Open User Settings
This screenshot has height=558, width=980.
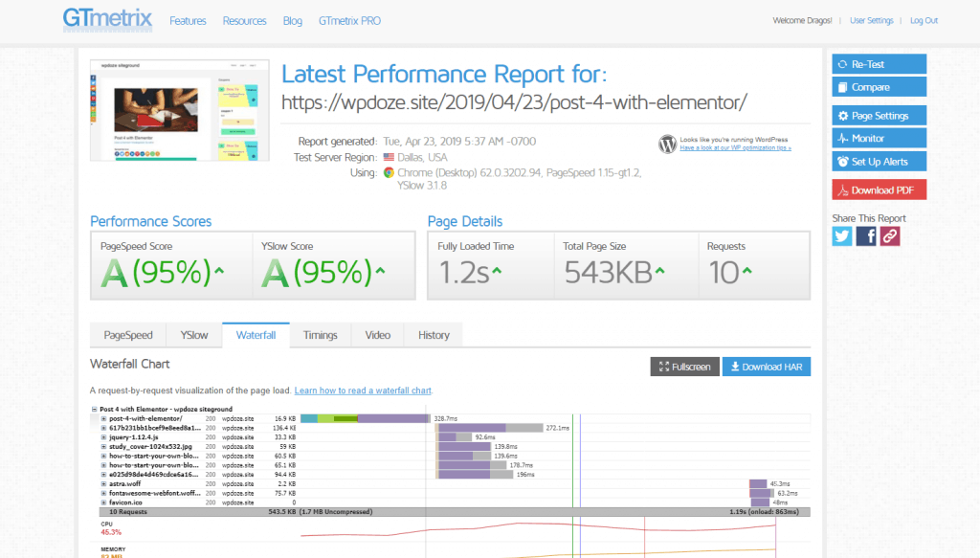(x=871, y=21)
